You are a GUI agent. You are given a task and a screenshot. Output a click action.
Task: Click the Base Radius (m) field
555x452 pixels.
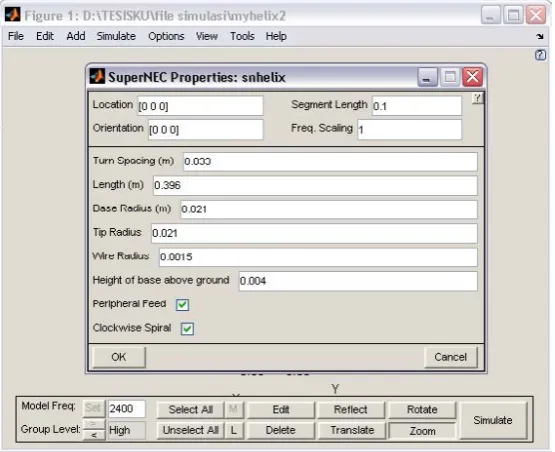point(329,209)
